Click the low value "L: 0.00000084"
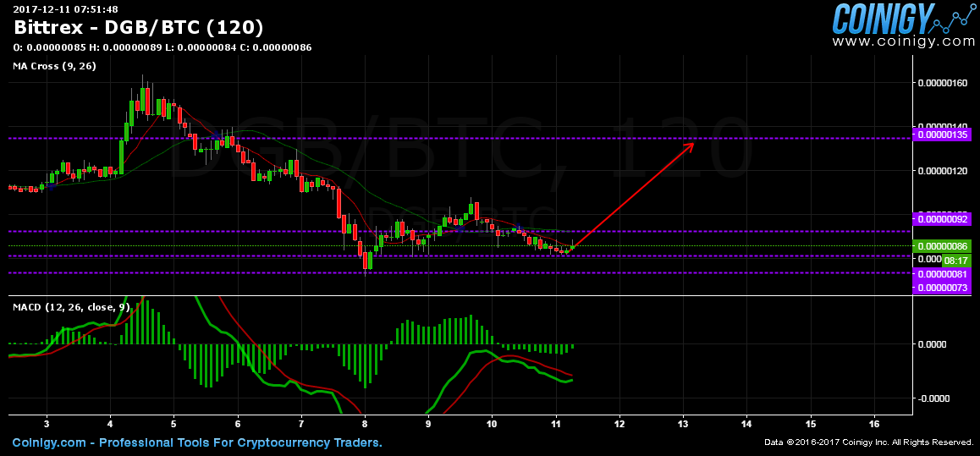Screen dimensions: 980x456 coord(201,47)
